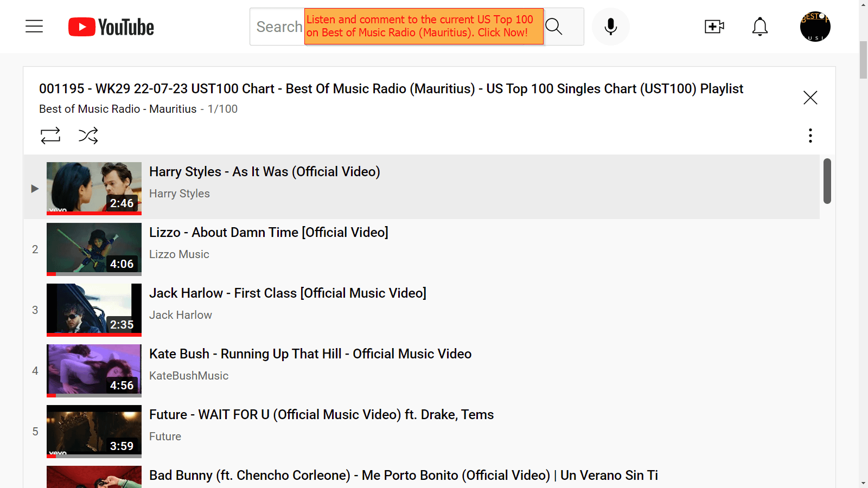Click the Future - WAIT FOR U thumbnail

(94, 431)
